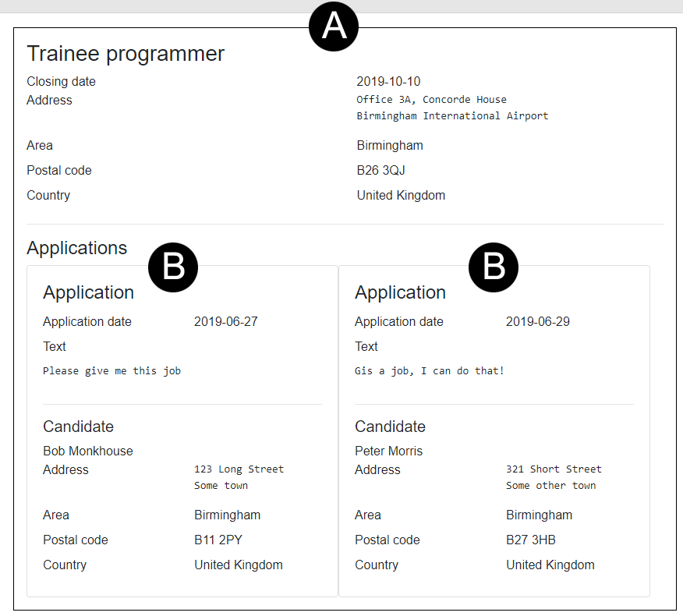Click candidate name Bob Monkhouse
683x616 pixels.
coord(88,451)
